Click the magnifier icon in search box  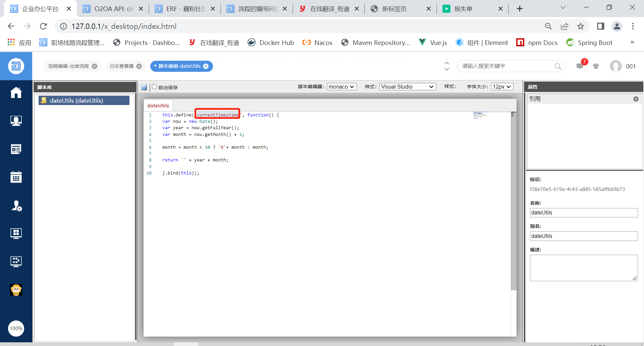click(557, 66)
